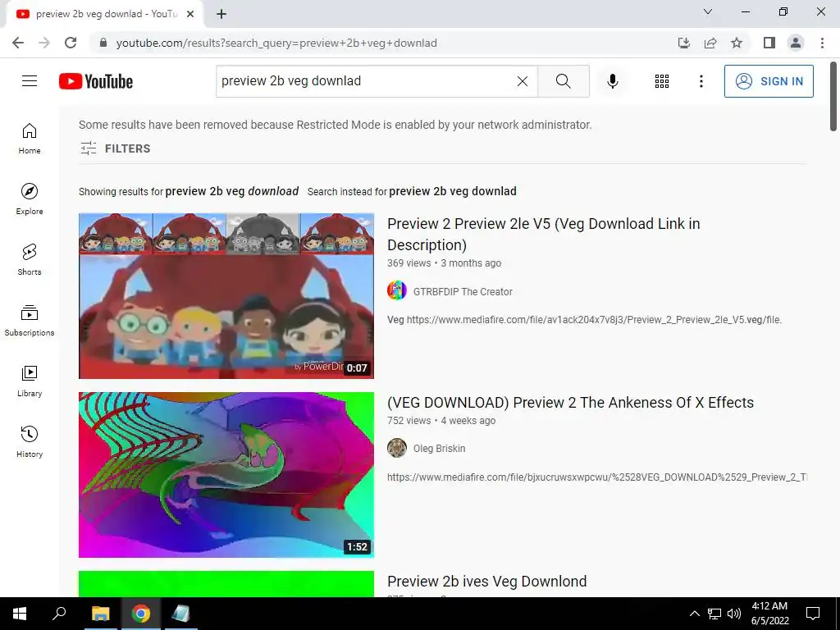
Task: Bookmark this page with star icon
Action: coord(737,43)
